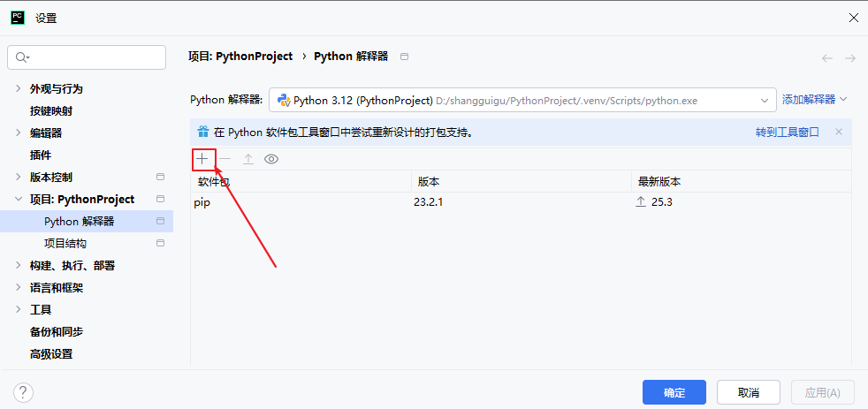Click the latest version 25.3 cell
The image size is (868, 409).
click(x=661, y=202)
